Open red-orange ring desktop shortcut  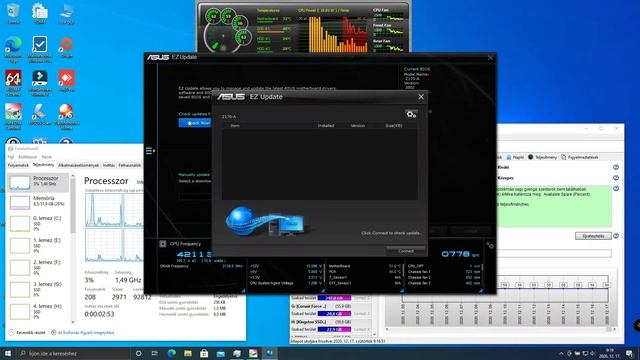pos(66,47)
